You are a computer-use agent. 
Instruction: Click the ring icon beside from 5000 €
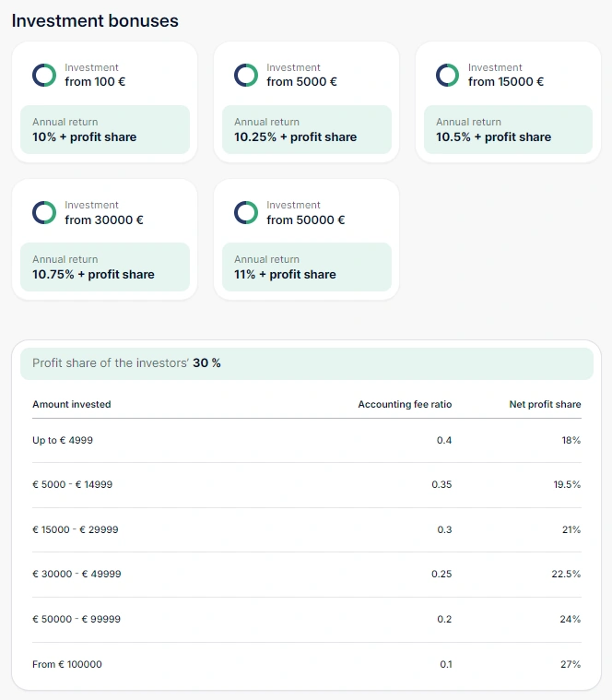pyautogui.click(x=246, y=75)
